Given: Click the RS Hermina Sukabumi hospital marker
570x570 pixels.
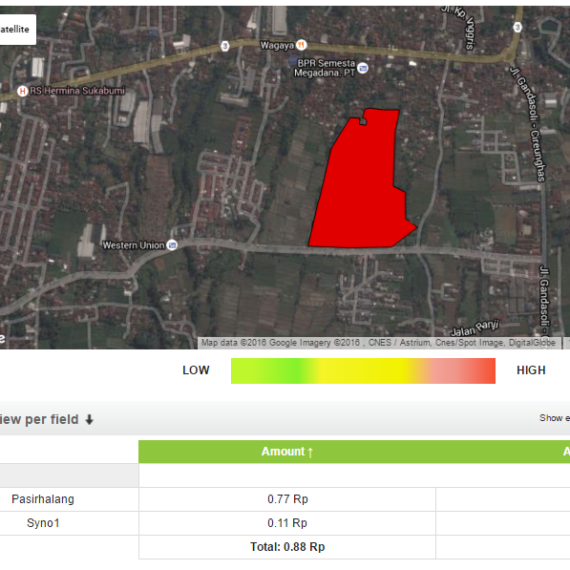Looking at the screenshot, I should [x=23, y=91].
